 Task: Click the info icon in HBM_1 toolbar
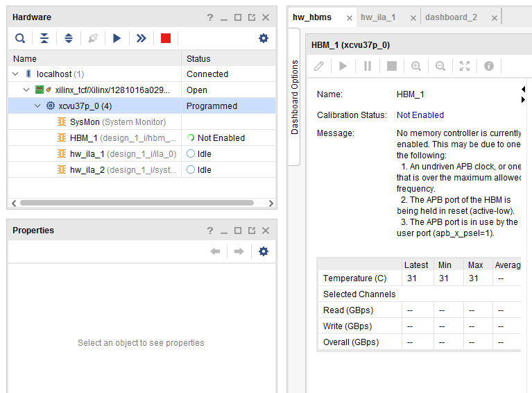coord(489,66)
